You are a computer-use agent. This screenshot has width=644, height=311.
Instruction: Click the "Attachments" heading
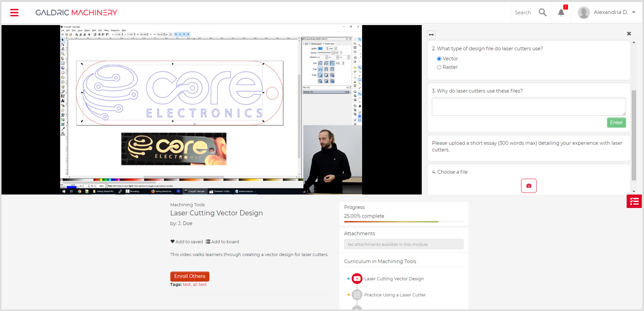click(x=360, y=233)
